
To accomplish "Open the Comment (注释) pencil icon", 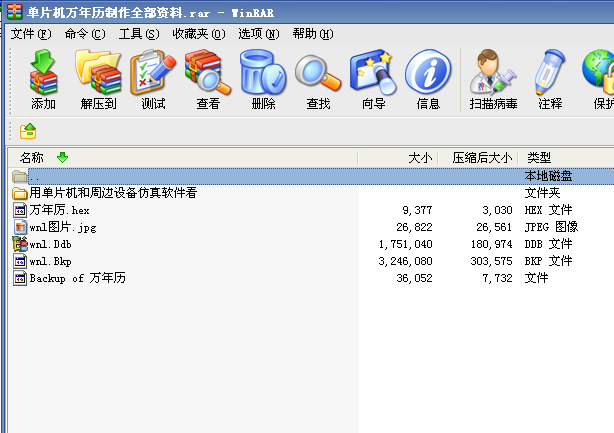I will pyautogui.click(x=550, y=72).
